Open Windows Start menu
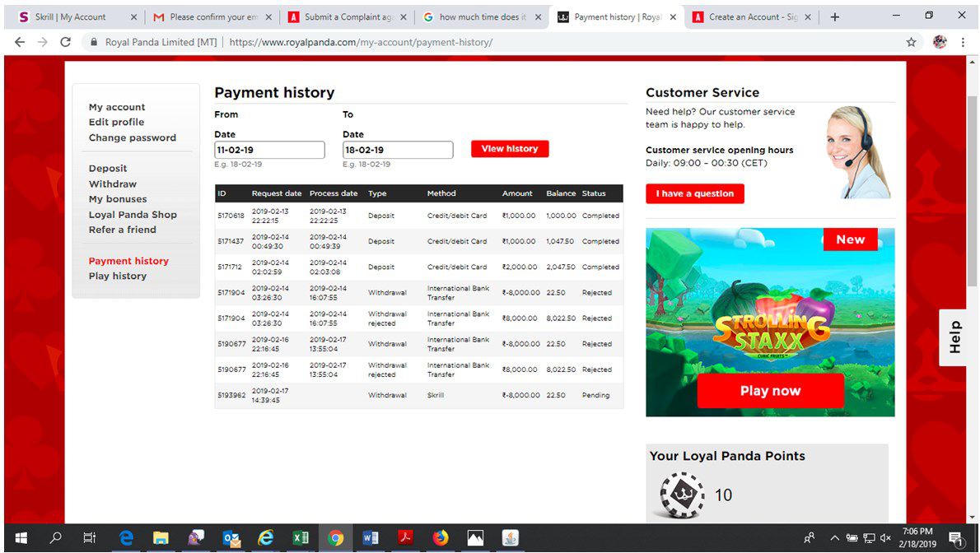Image resolution: width=980 pixels, height=553 pixels. 21,537
